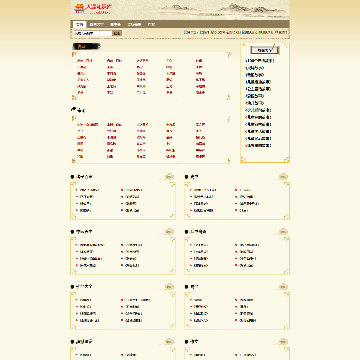Select the highlighted first navigation tab
360x360 pixels.
(x=79, y=24)
